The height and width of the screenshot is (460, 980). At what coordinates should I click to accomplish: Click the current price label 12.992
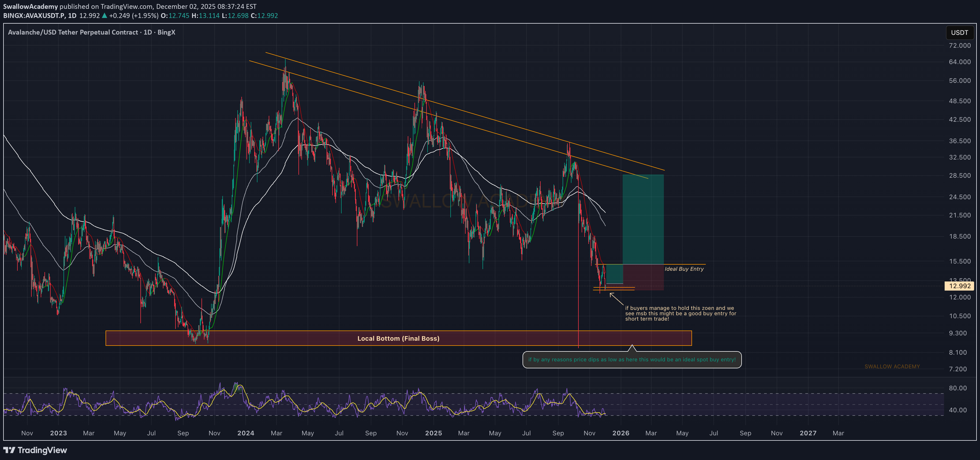pyautogui.click(x=959, y=286)
